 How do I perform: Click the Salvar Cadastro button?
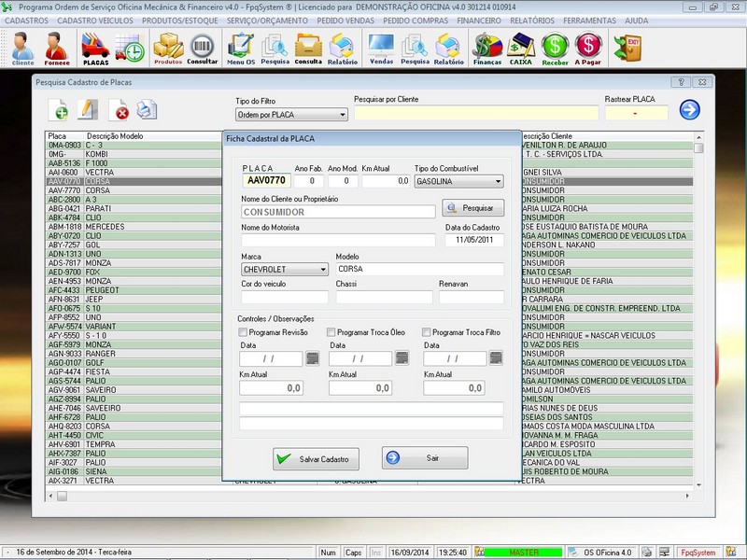coord(316,459)
